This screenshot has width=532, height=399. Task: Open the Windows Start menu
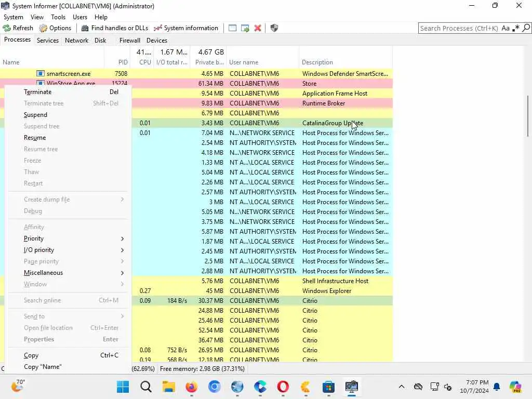tap(123, 387)
